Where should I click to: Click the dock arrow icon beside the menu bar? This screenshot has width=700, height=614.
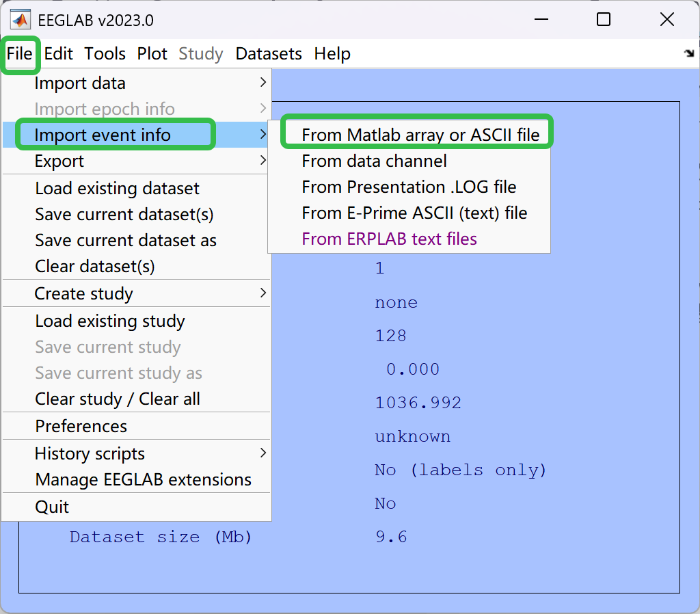(689, 53)
